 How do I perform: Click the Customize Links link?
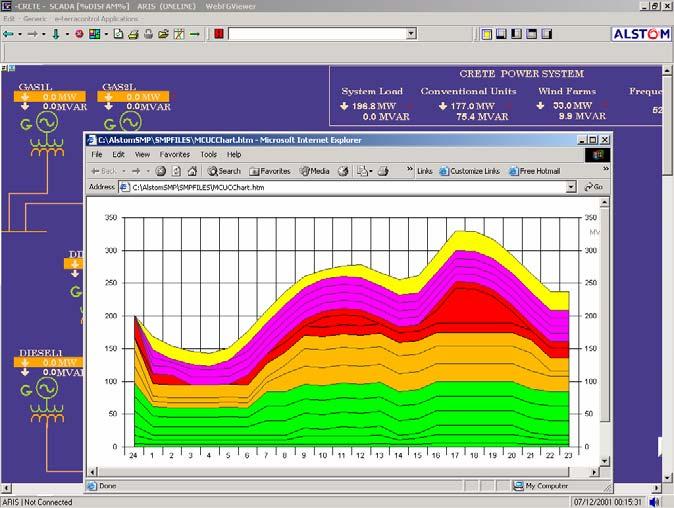tap(469, 171)
